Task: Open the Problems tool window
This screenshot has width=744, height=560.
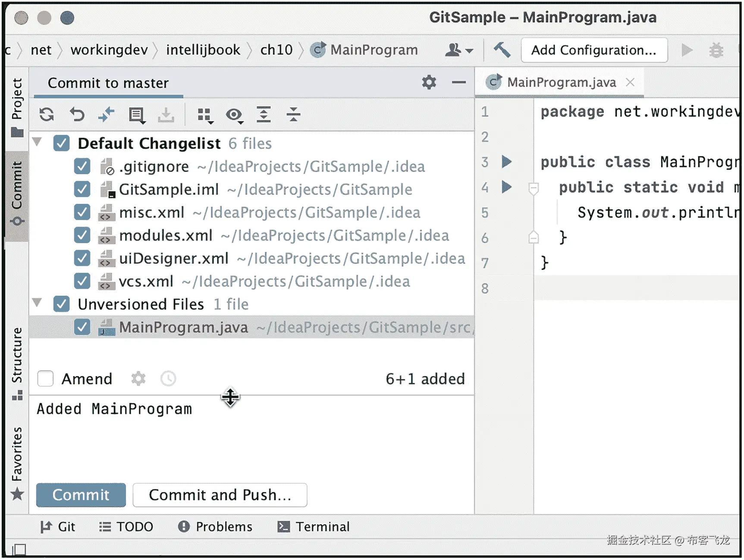Action: tap(215, 527)
